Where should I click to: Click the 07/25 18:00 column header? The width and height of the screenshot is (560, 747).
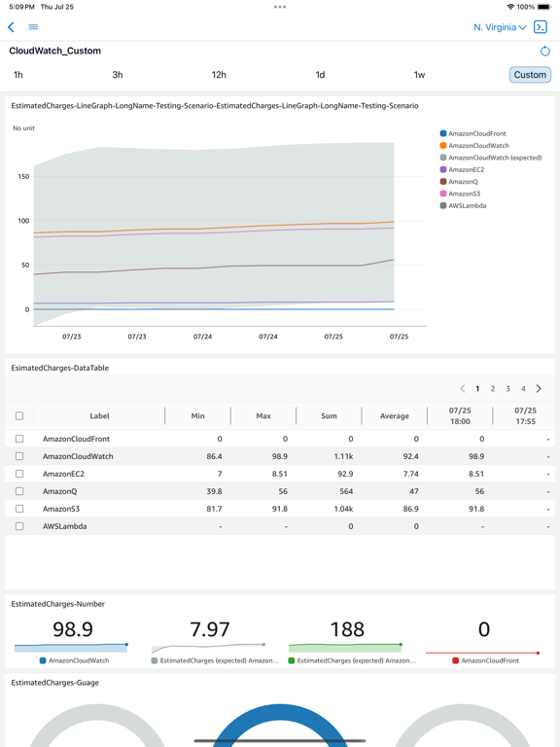pos(460,416)
